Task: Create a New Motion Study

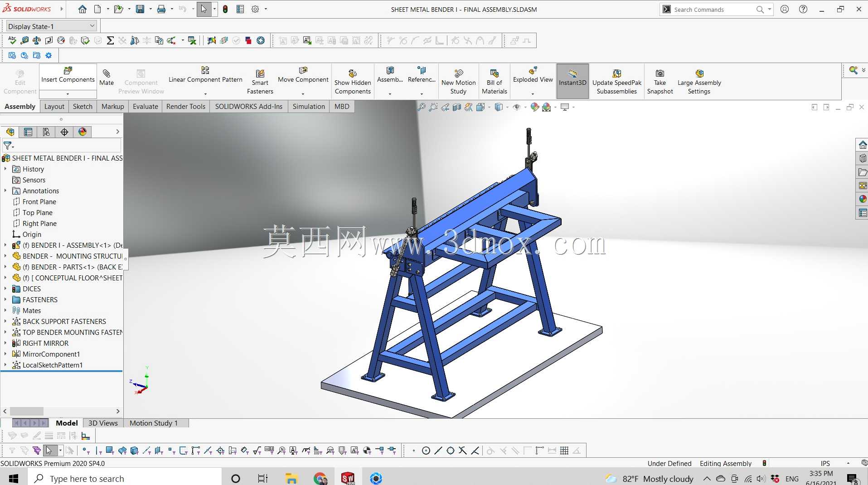Action: (458, 82)
